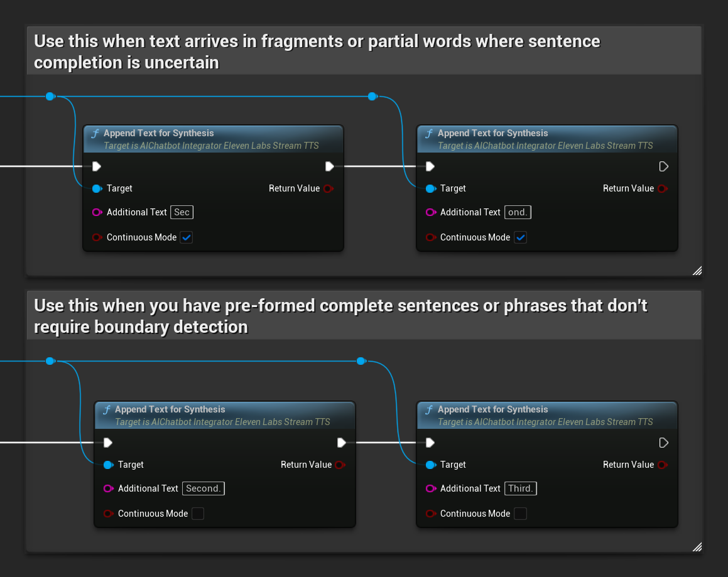This screenshot has width=728, height=577.
Task: Edit the Additional Text field containing "Sec"
Action: 182,212
